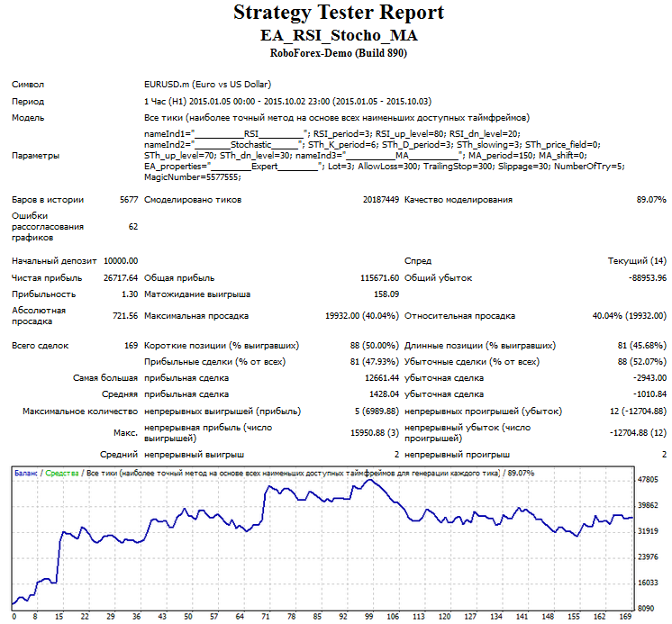672x624 pixels.
Task: Select profit factor value 1.30
Action: (x=130, y=294)
